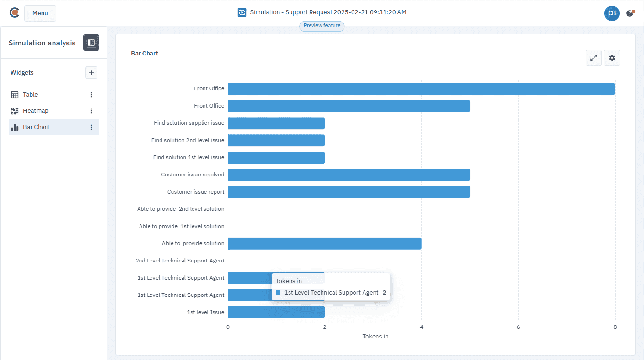Collapse the Simulation analysis side panel
The width and height of the screenshot is (644, 360).
tap(91, 43)
